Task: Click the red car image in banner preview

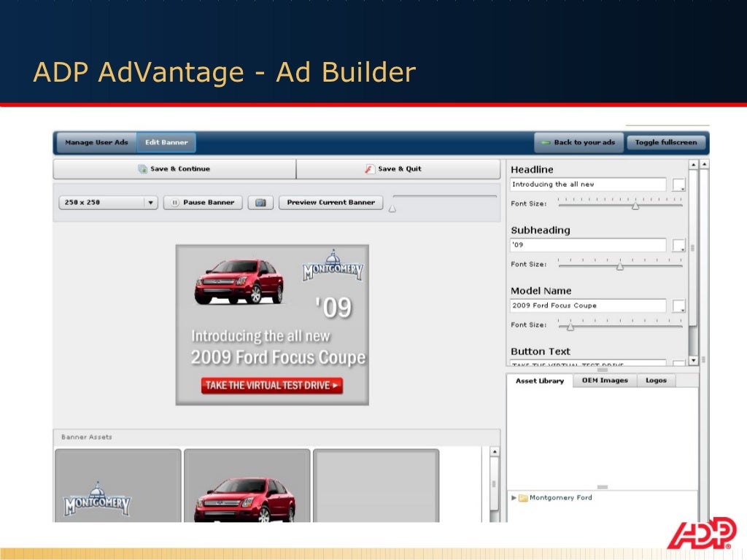Action: point(239,281)
